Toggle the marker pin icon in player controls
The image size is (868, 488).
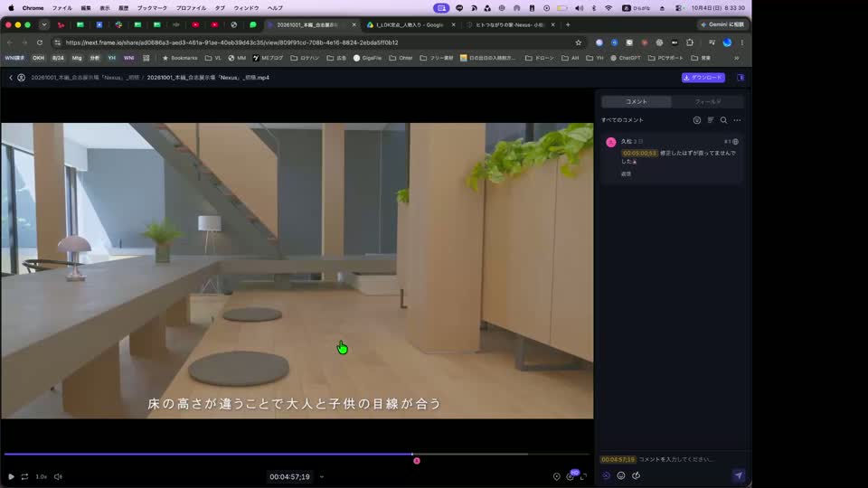click(556, 476)
